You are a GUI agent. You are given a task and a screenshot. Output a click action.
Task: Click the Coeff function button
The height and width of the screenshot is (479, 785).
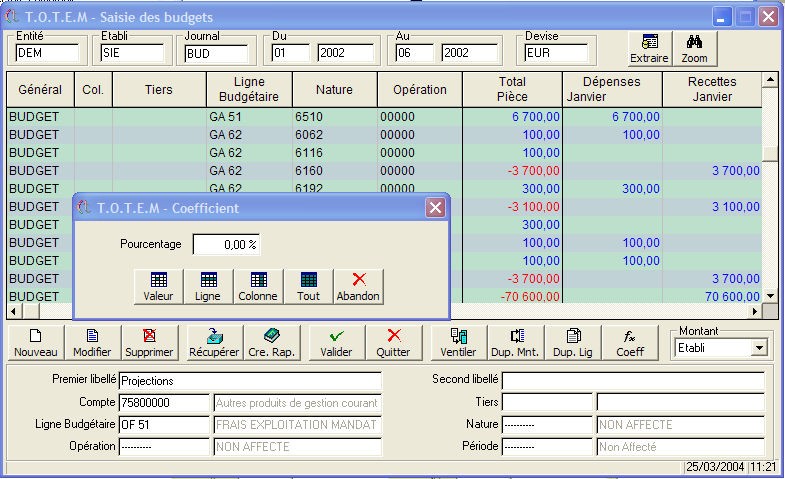(630, 342)
